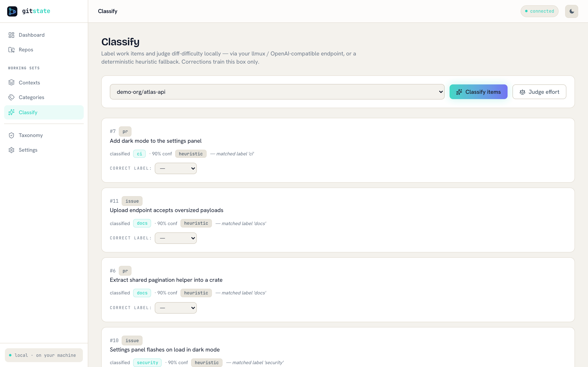Click the Classify items button
The image size is (588, 367).
pyautogui.click(x=478, y=92)
